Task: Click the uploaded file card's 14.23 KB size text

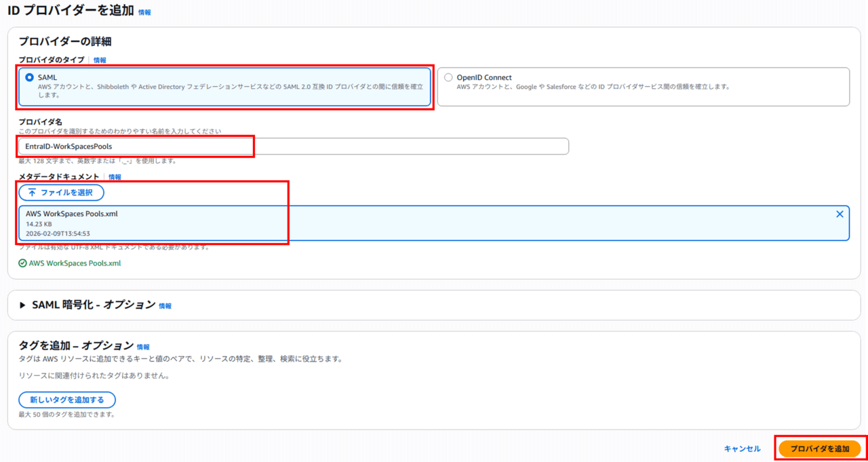Action: (x=38, y=224)
